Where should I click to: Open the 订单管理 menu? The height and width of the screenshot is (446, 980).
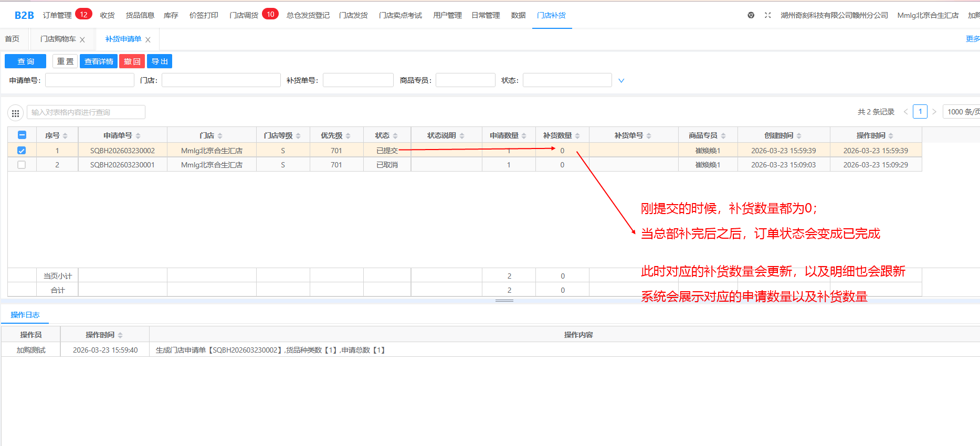click(x=57, y=15)
